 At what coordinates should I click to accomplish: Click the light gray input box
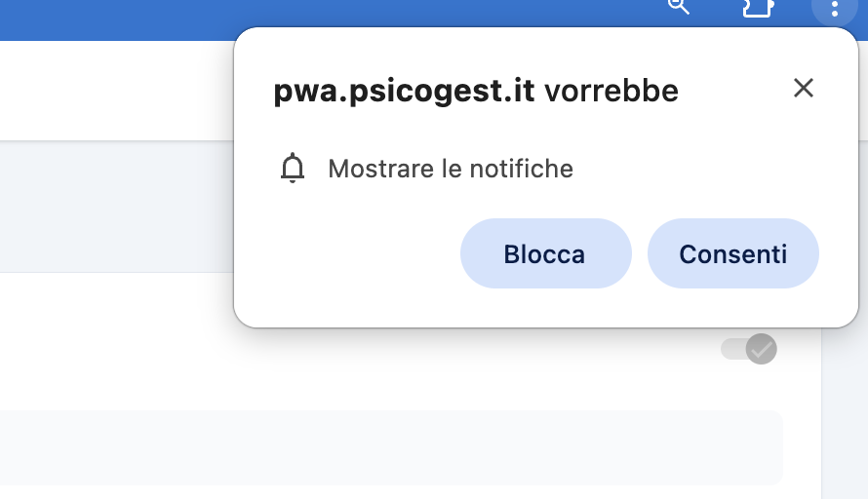click(x=390, y=447)
